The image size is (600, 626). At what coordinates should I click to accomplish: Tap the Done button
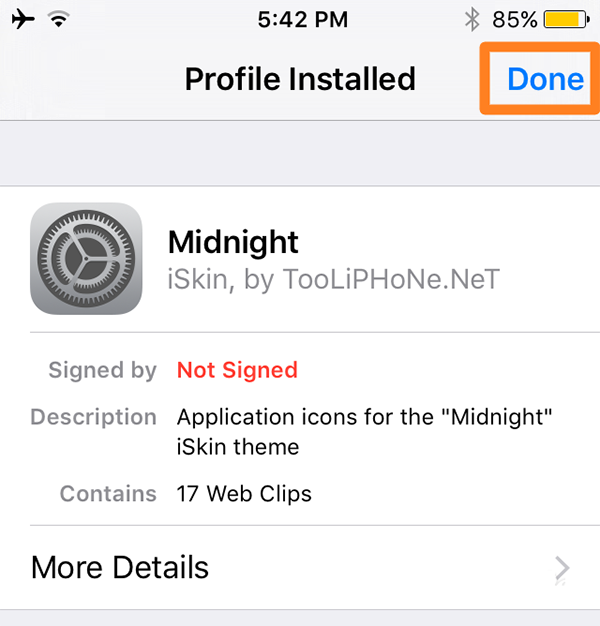(x=545, y=79)
